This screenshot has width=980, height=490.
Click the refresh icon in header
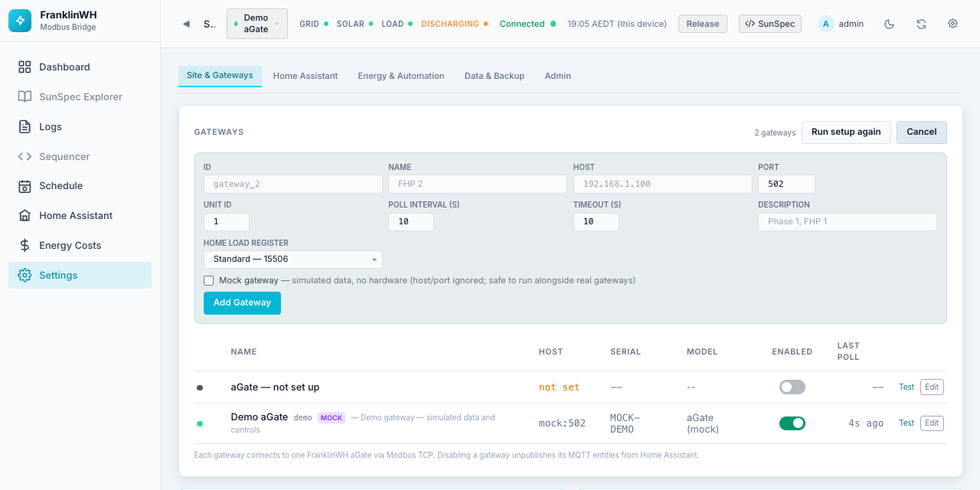(921, 24)
